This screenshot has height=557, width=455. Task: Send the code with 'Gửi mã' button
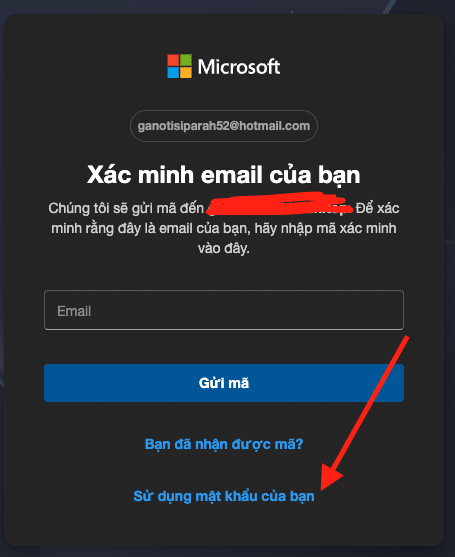coord(224,383)
